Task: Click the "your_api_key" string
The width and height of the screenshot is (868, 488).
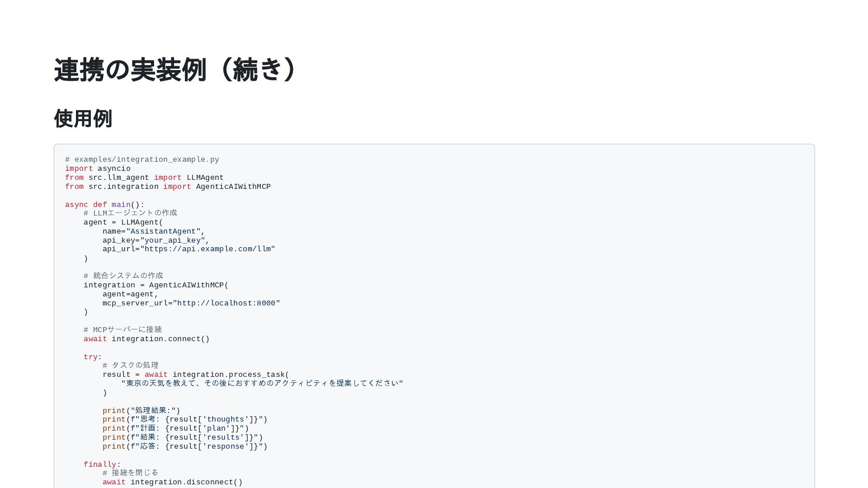Action: [172, 240]
